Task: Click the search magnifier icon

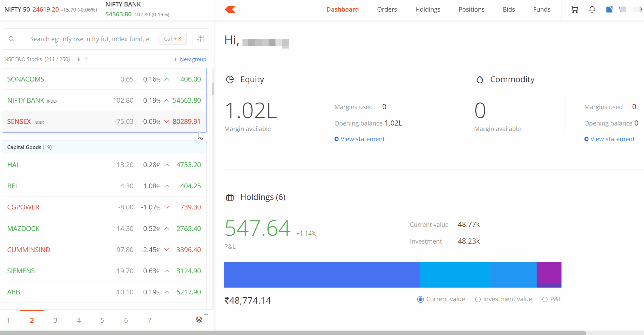Action: (12, 39)
